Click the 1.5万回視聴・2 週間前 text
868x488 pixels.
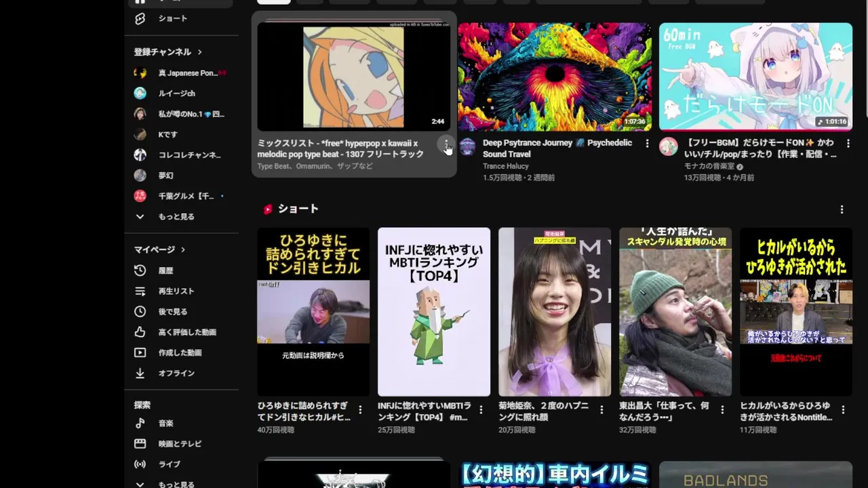coord(519,178)
